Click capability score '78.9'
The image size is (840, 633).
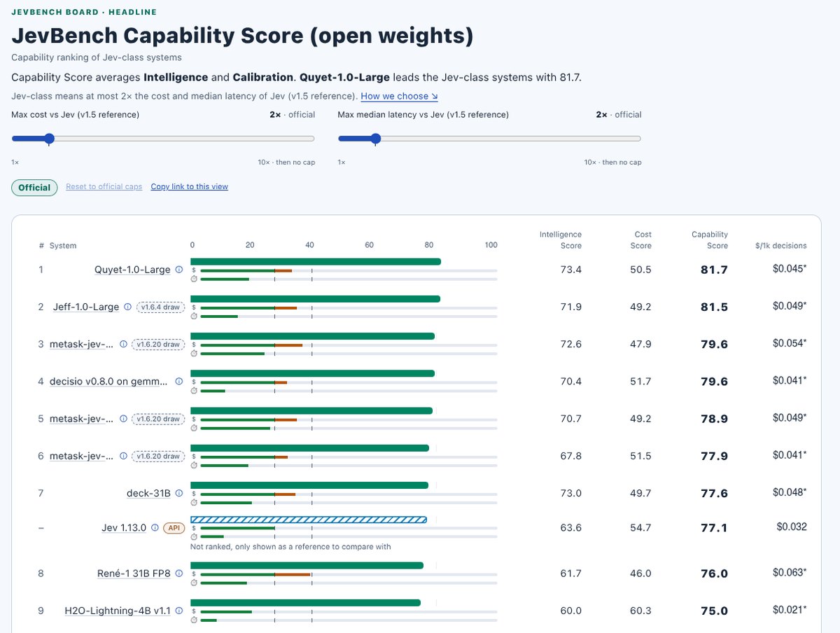pos(714,419)
